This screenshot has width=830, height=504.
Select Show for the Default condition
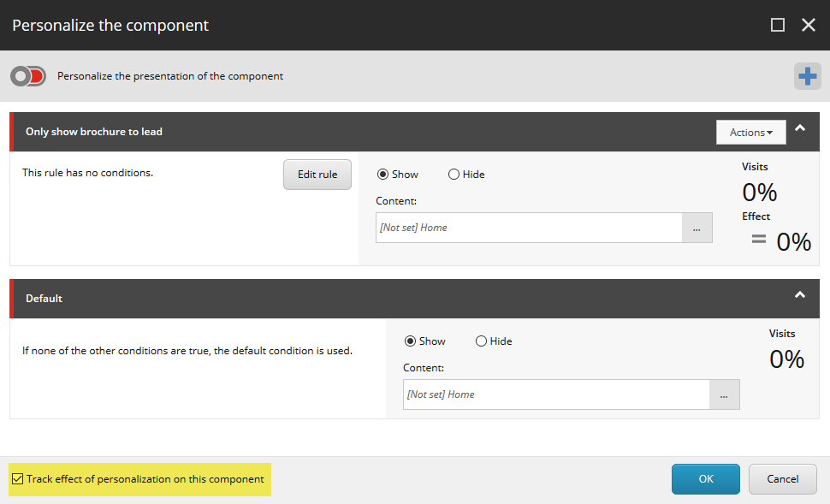[x=410, y=341]
